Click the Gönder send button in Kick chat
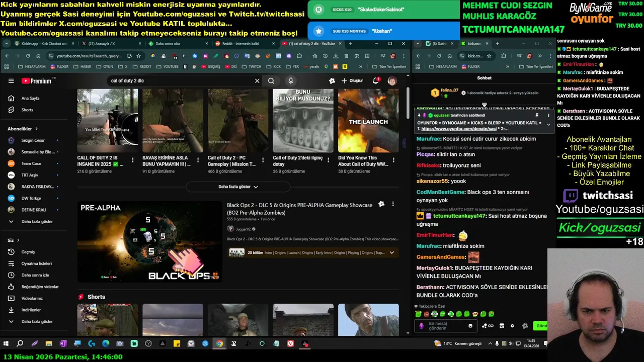 click(x=541, y=326)
